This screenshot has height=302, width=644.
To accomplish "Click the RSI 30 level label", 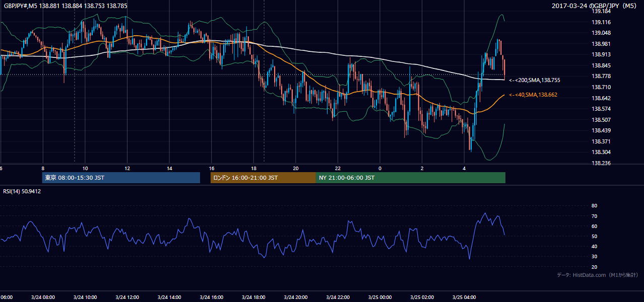I will 594,256.
